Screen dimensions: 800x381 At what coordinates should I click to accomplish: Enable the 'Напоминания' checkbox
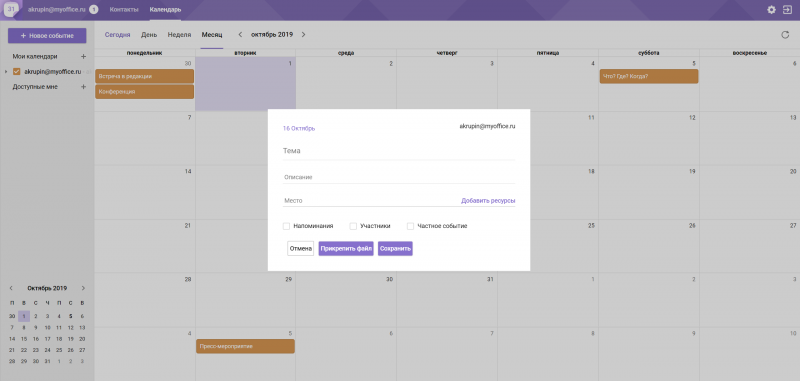click(286, 226)
